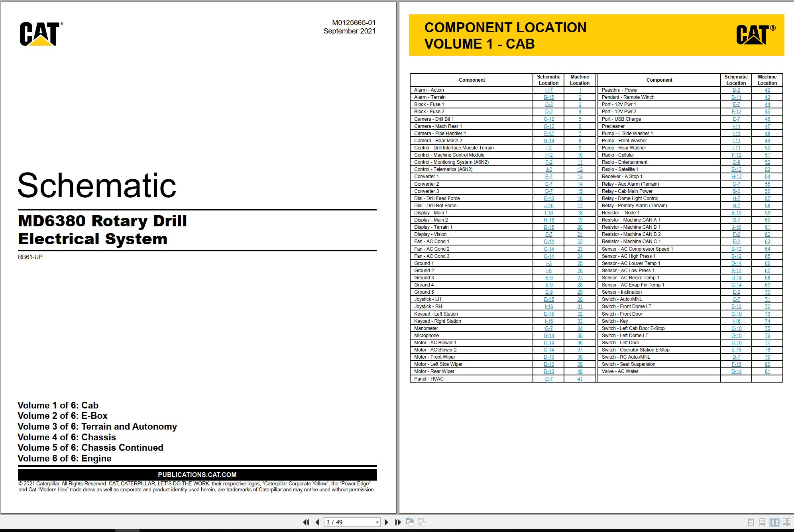794x532 pixels.
Task: Open schematic link I-2 for Drill Interface Module Terrain
Action: [548, 148]
